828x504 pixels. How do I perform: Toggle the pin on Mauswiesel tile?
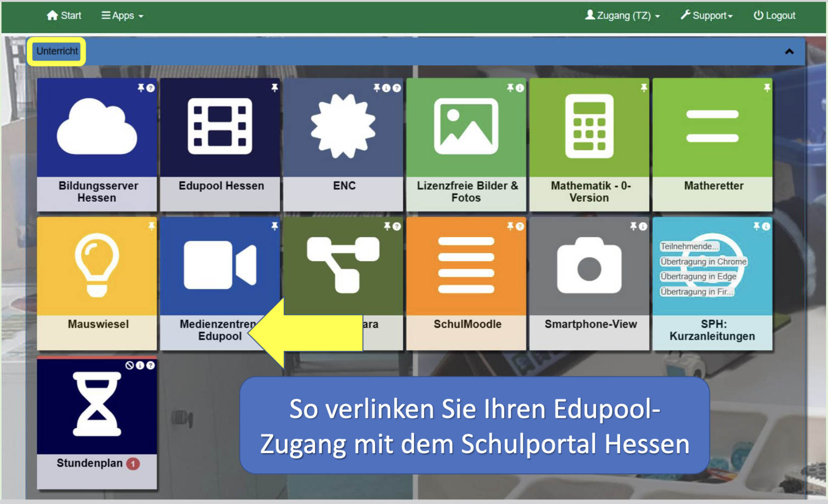[151, 226]
